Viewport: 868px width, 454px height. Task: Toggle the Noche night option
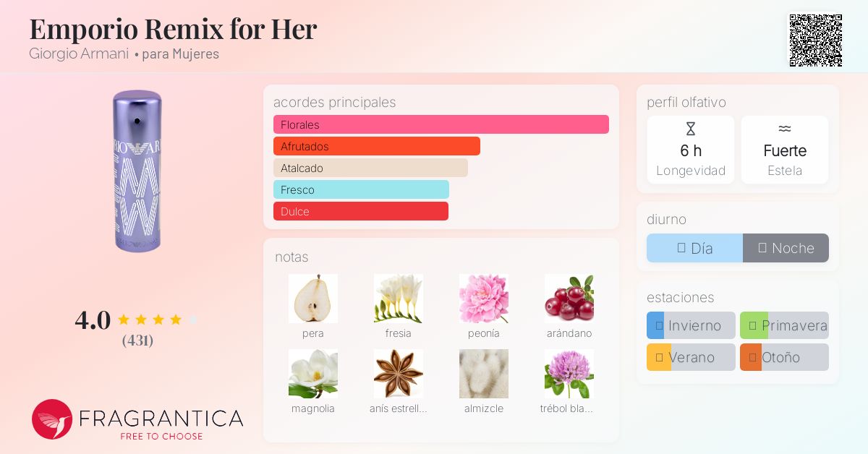[x=786, y=248]
